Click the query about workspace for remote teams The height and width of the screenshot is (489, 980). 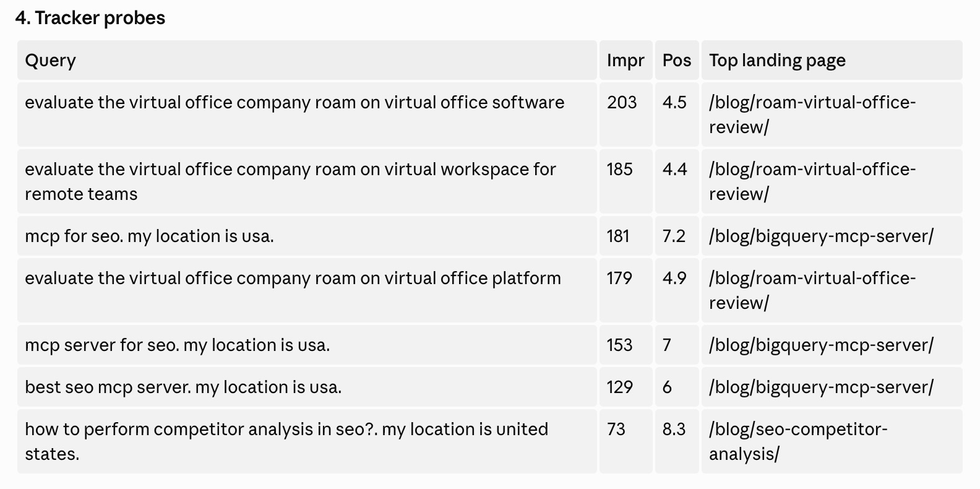pyautogui.click(x=290, y=181)
